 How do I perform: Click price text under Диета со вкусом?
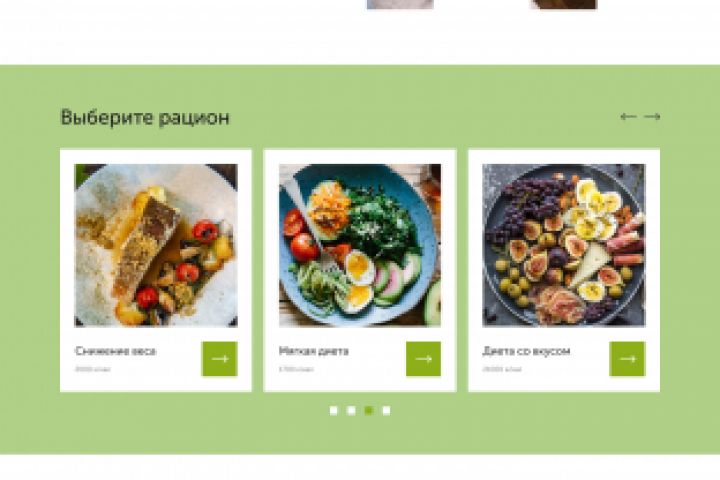tap(502, 369)
